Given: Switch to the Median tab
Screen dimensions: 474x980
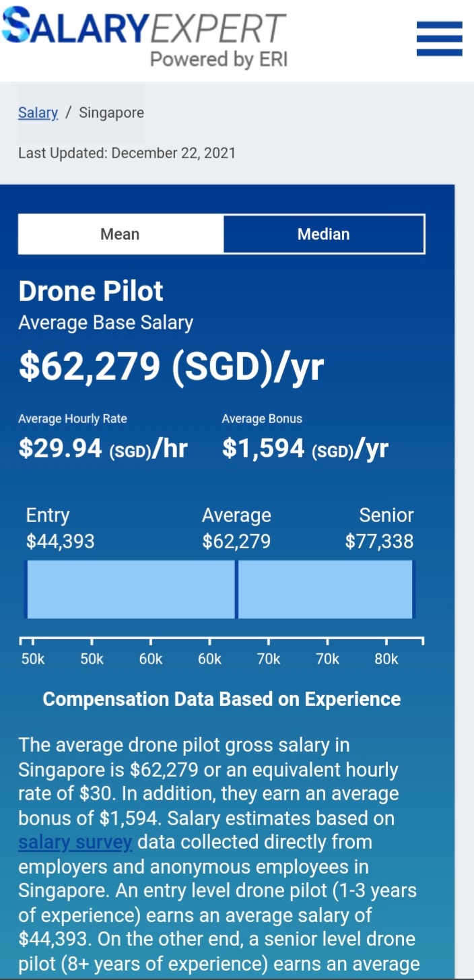Looking at the screenshot, I should (x=324, y=234).
